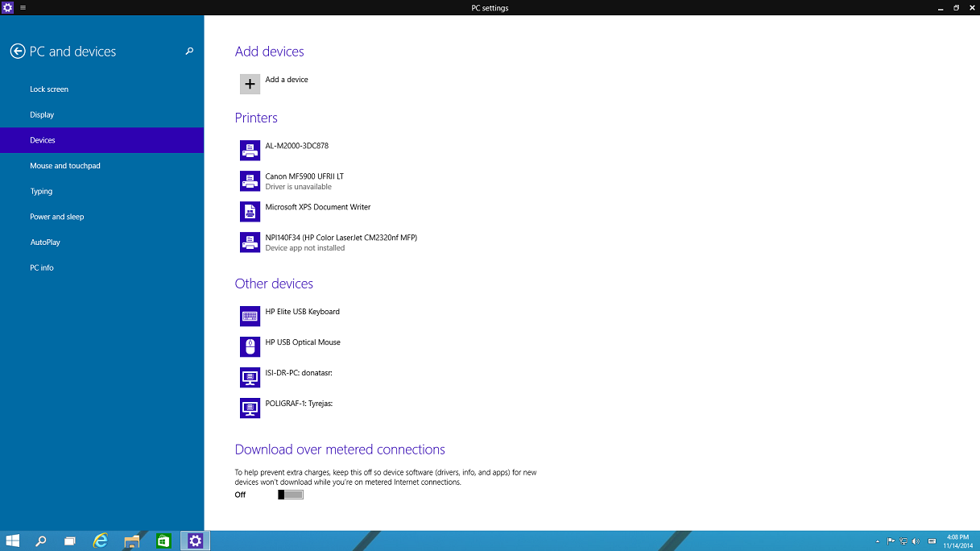Select the ISI-DR-PC device monitor icon
This screenshot has height=551, width=980.
(250, 377)
